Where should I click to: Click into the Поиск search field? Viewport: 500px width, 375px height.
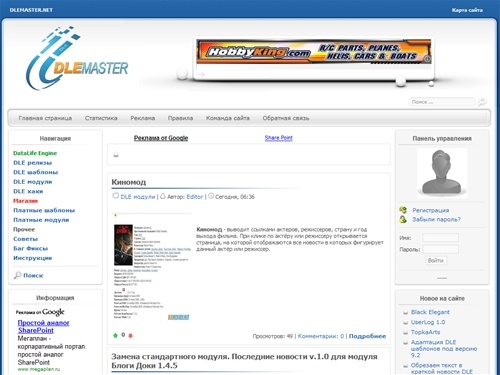[x=442, y=102]
